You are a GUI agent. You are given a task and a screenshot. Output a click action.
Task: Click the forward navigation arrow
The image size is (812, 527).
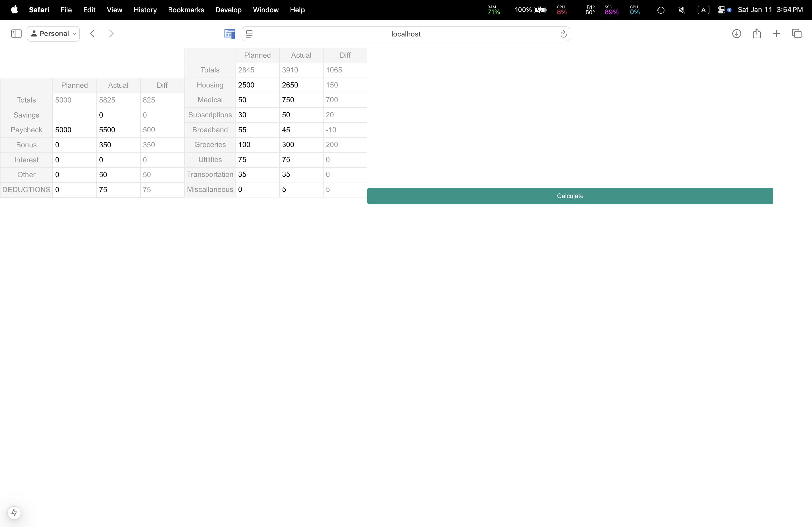pyautogui.click(x=111, y=33)
